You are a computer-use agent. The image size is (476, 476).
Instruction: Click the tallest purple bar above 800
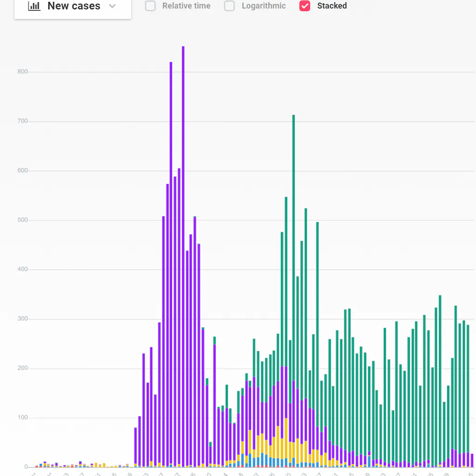(183, 257)
